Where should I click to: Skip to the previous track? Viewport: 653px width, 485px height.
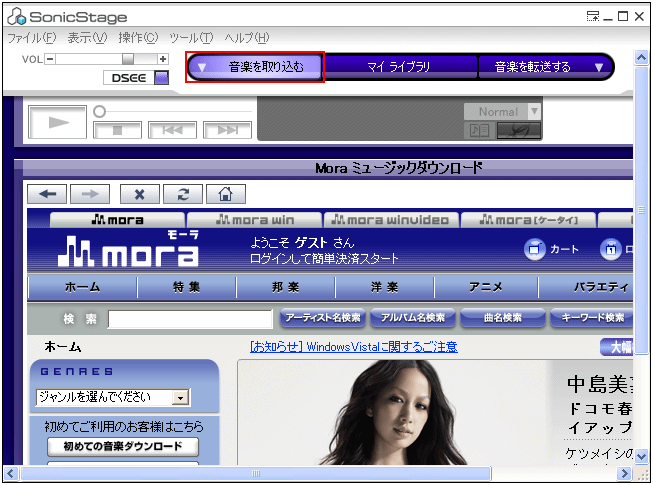point(172,130)
